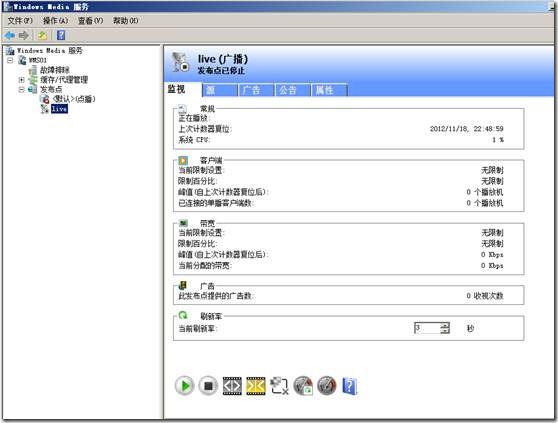The width and height of the screenshot is (558, 423).
Task: Open the 查看(V) menu
Action: (90, 21)
